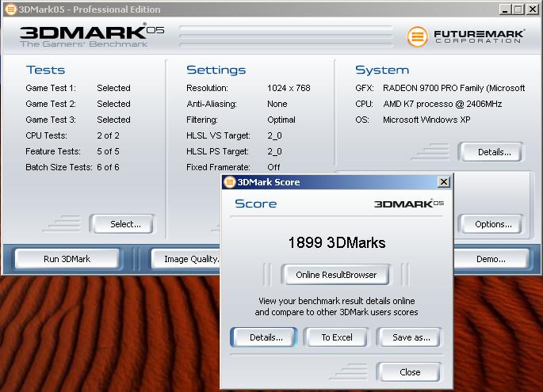Click the Feature Tests '5 of 5' value
The height and width of the screenshot is (392, 543).
108,151
